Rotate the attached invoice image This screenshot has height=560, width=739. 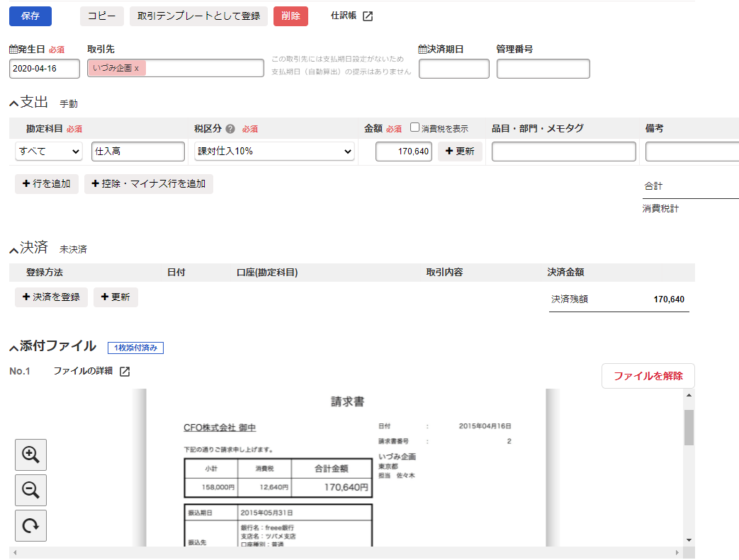[x=30, y=525]
